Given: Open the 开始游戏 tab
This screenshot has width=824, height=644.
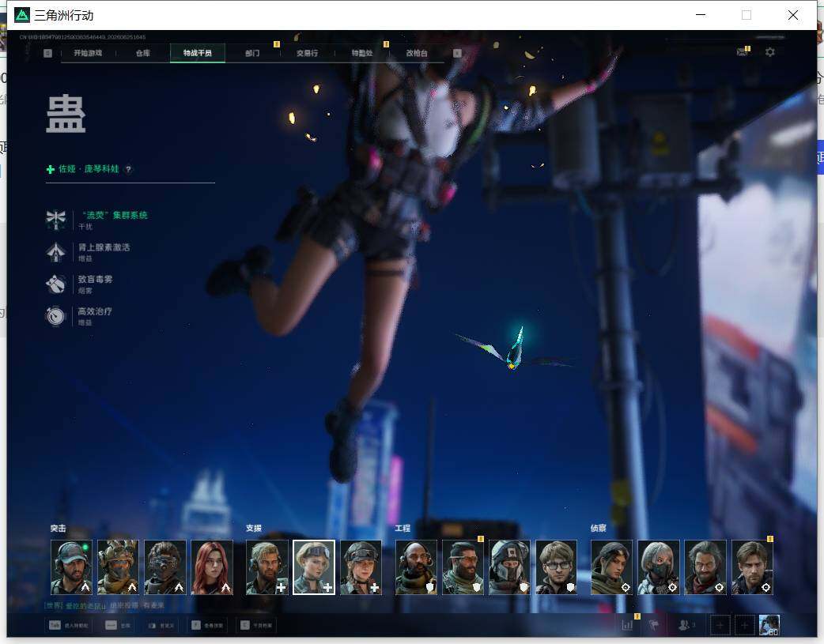Looking at the screenshot, I should tap(88, 53).
